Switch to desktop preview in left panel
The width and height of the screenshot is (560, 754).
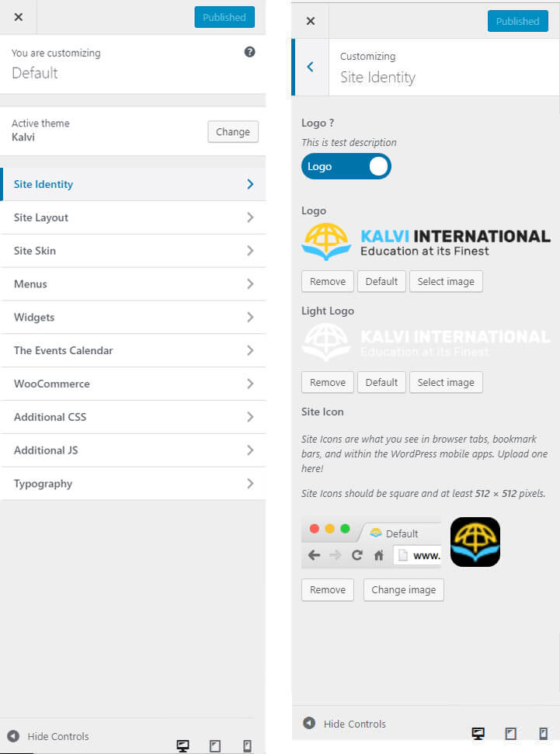click(x=183, y=745)
